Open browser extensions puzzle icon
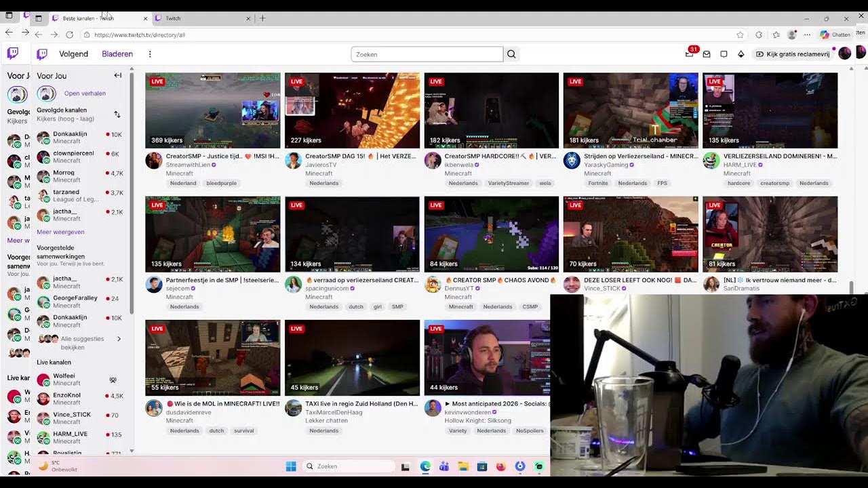The height and width of the screenshot is (488, 868). pos(759,35)
